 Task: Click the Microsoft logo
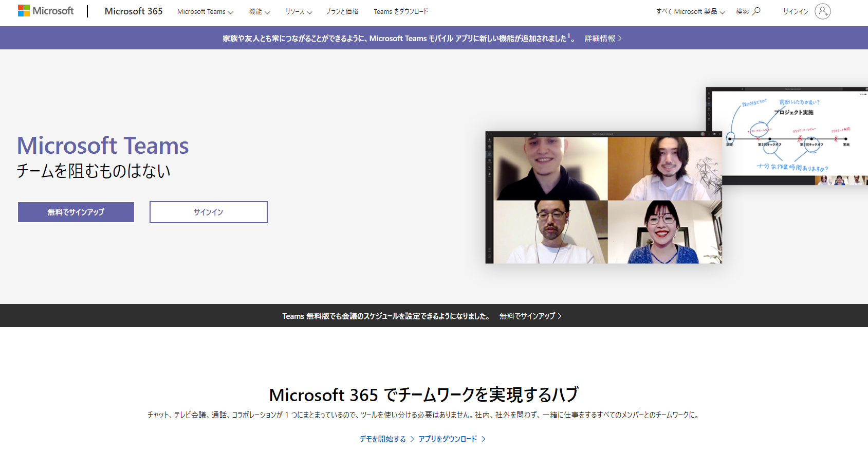click(x=46, y=11)
